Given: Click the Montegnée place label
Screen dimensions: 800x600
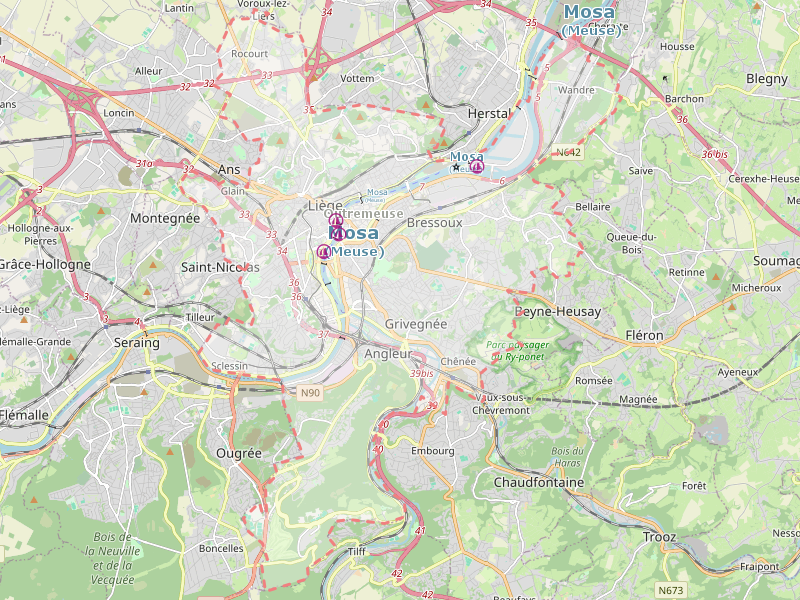Looking at the screenshot, I should (x=165, y=218).
